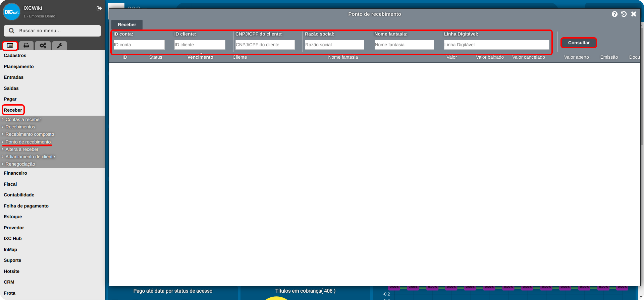Sort by the Valor baixado column header
644x300 pixels.
(490, 57)
